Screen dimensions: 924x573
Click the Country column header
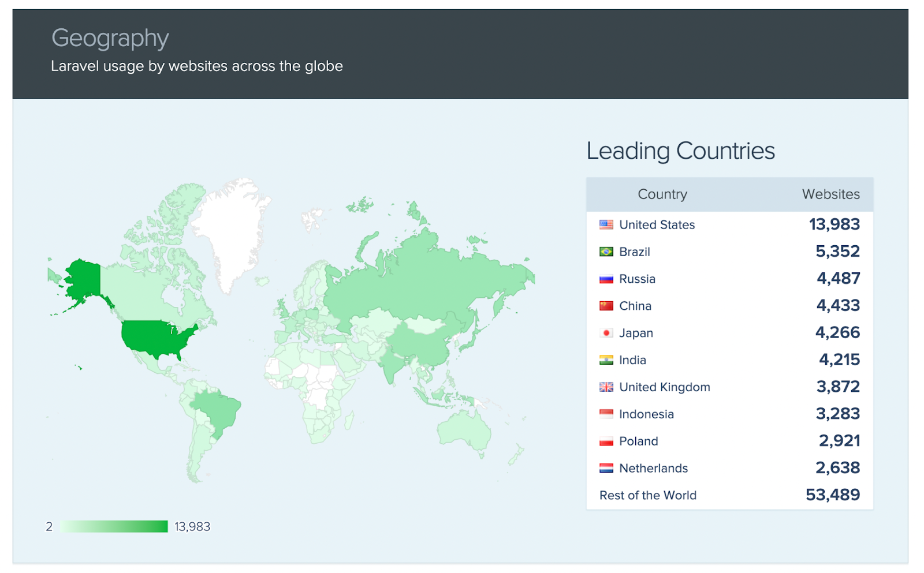pos(662,194)
